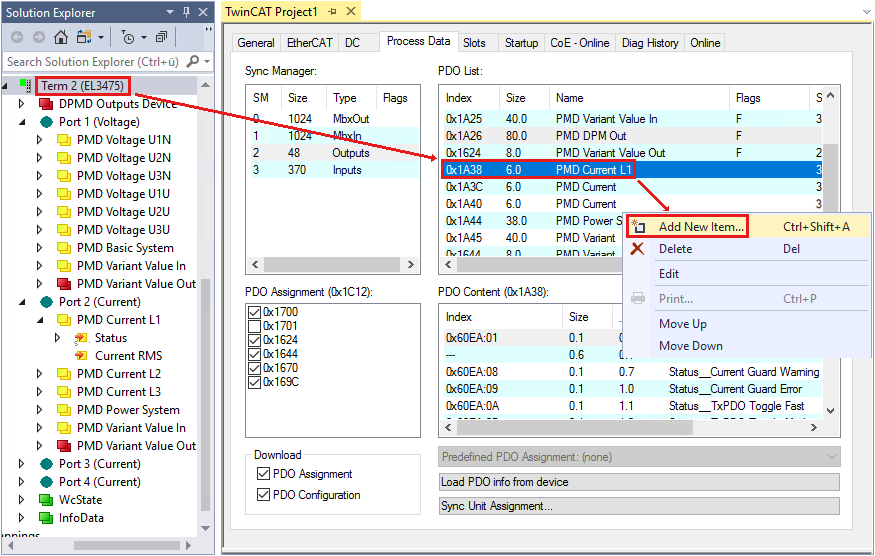
Task: Pin the Solution Explorer panel
Action: coord(186,12)
